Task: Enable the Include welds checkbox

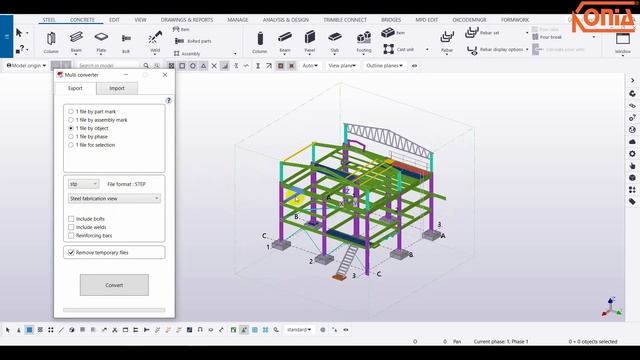Action: point(71,227)
